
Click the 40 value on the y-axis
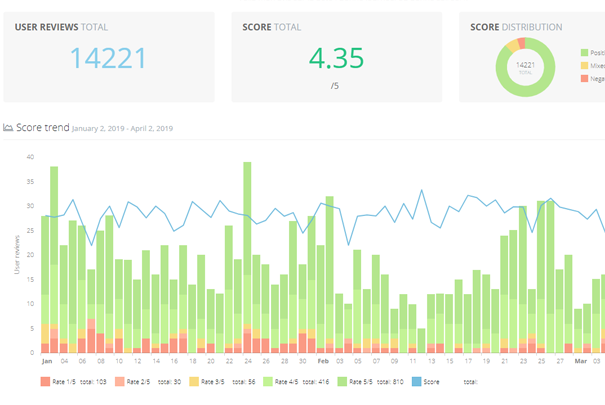click(x=30, y=157)
